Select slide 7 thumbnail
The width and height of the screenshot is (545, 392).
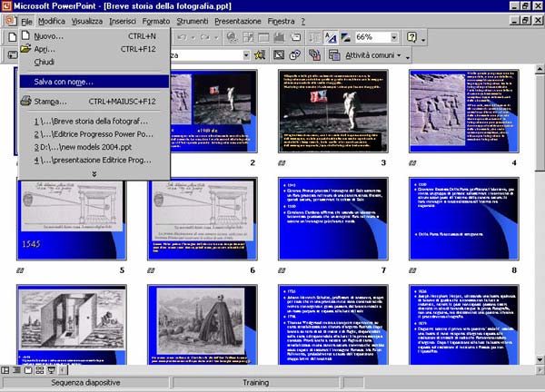pos(333,219)
